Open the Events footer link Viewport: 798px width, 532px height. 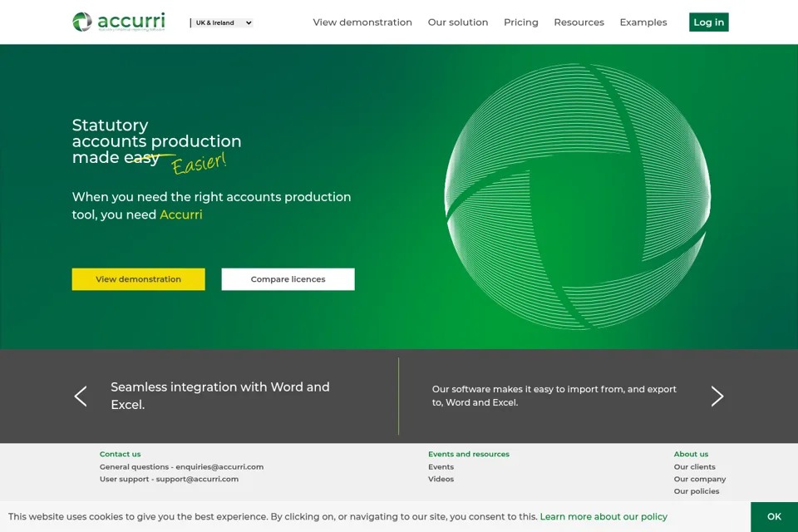441,467
